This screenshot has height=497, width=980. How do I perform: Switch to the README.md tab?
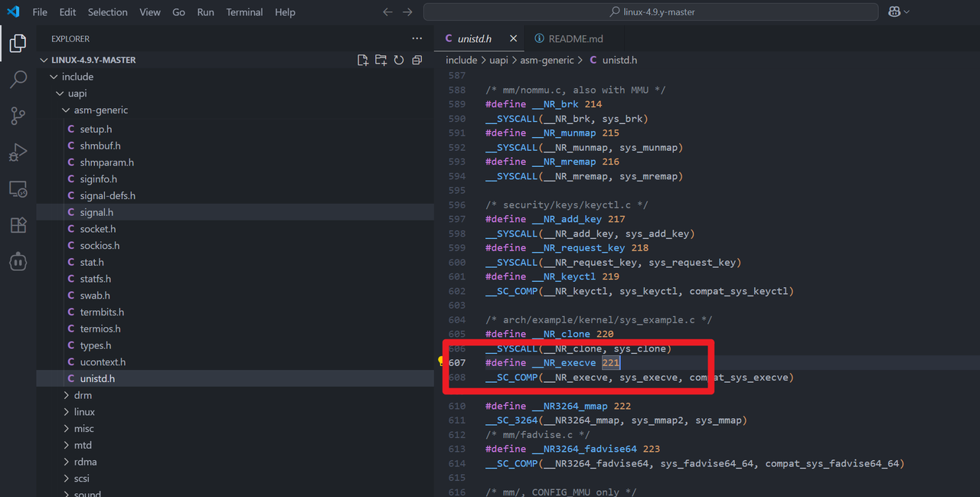pos(575,38)
